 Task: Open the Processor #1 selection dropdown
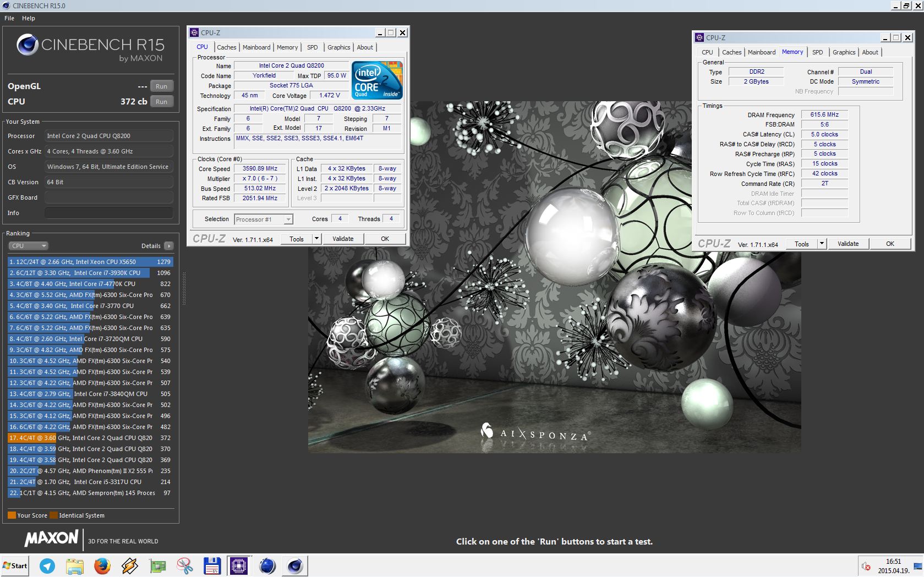(x=264, y=219)
